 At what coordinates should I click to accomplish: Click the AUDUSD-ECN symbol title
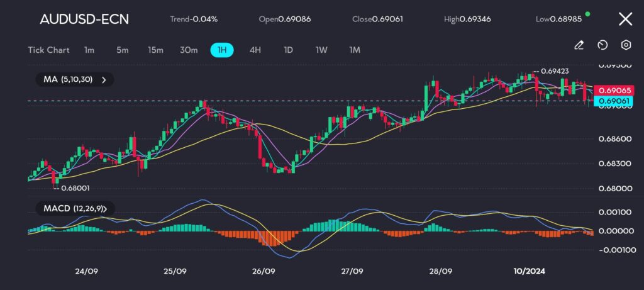click(84, 19)
